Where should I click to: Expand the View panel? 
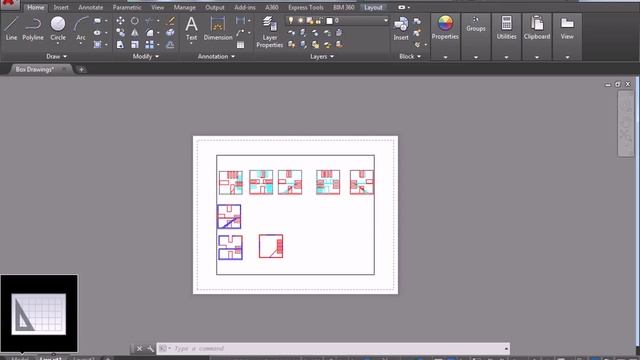tap(567, 57)
